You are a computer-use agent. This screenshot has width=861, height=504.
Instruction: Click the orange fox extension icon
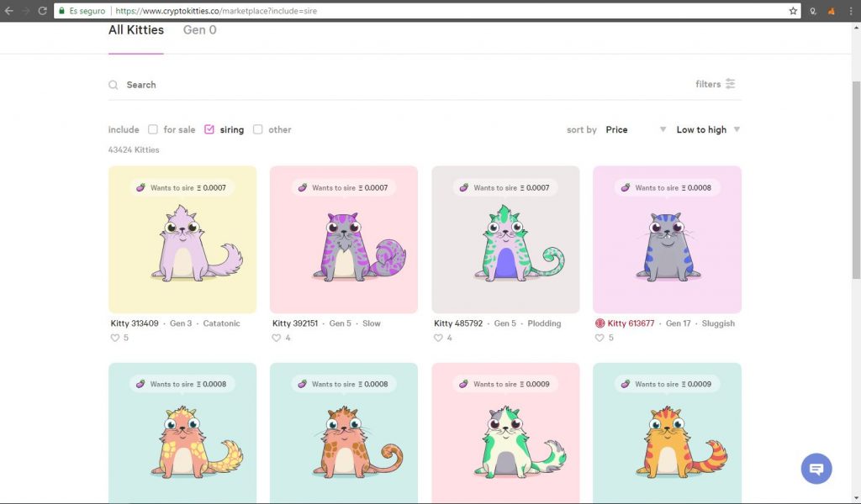point(832,10)
